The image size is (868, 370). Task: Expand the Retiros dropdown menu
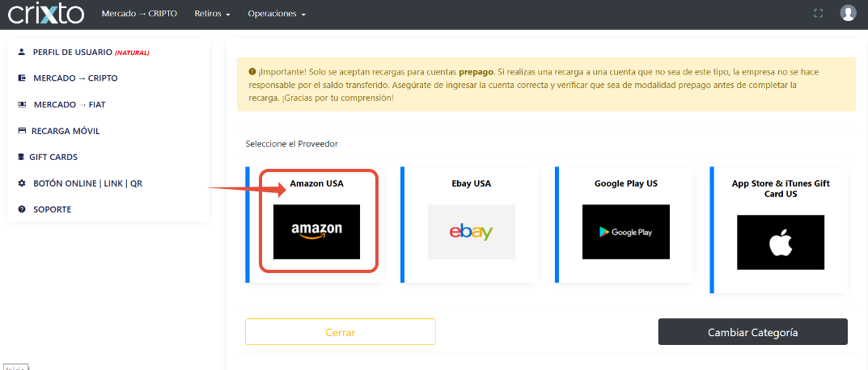pos(212,14)
